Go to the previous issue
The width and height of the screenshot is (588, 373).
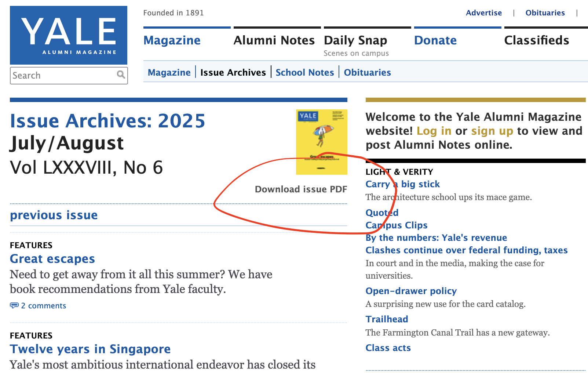point(54,215)
